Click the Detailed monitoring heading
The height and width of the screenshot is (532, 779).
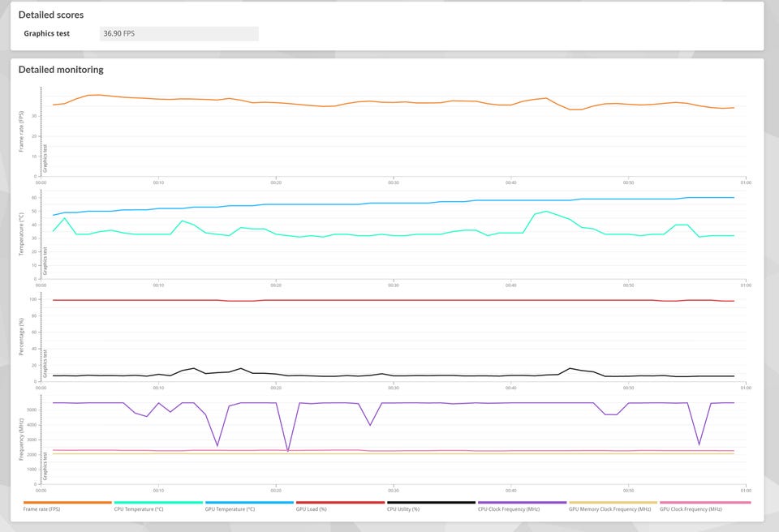(61, 70)
